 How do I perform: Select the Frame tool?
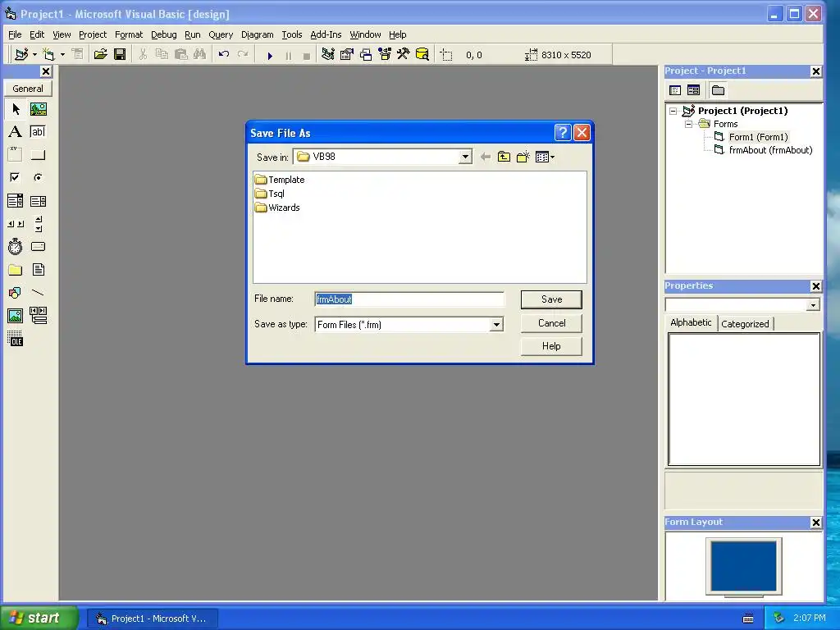pos(16,155)
